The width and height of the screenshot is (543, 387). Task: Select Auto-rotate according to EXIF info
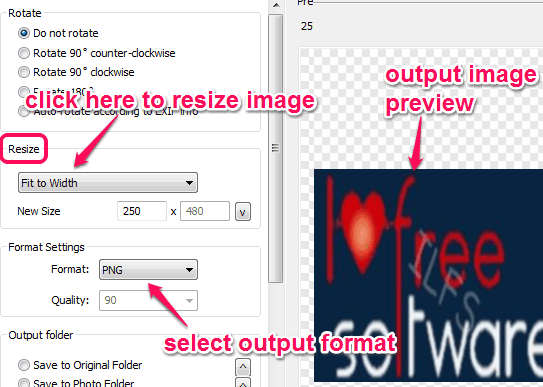pos(24,111)
